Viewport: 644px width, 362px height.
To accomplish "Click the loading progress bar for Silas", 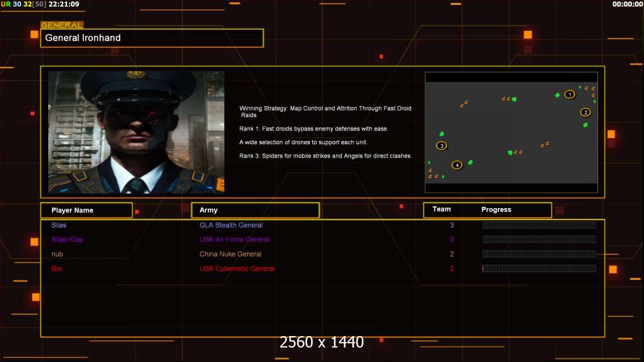I will (539, 225).
